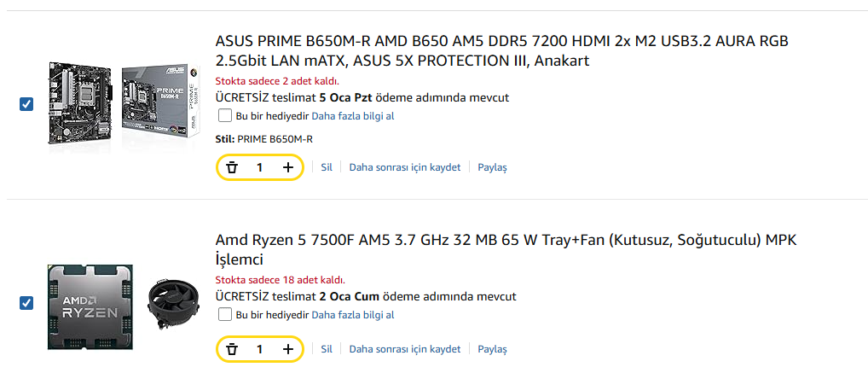Open gift info link for Ryzen processor
Image resolution: width=868 pixels, height=373 pixels.
click(352, 315)
